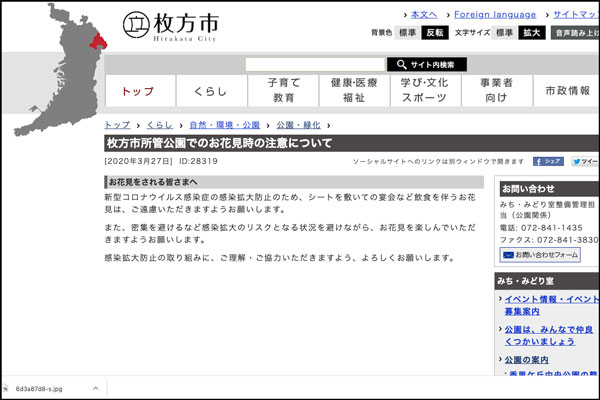Viewport: 600px width, 400px height.
Task: Open the トップ navigation tab
Action: pos(138,91)
